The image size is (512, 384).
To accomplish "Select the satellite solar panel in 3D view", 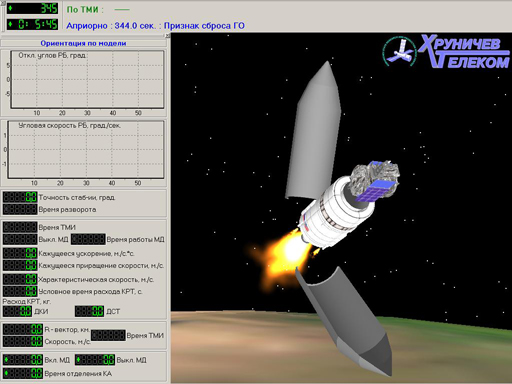I will [x=375, y=191].
